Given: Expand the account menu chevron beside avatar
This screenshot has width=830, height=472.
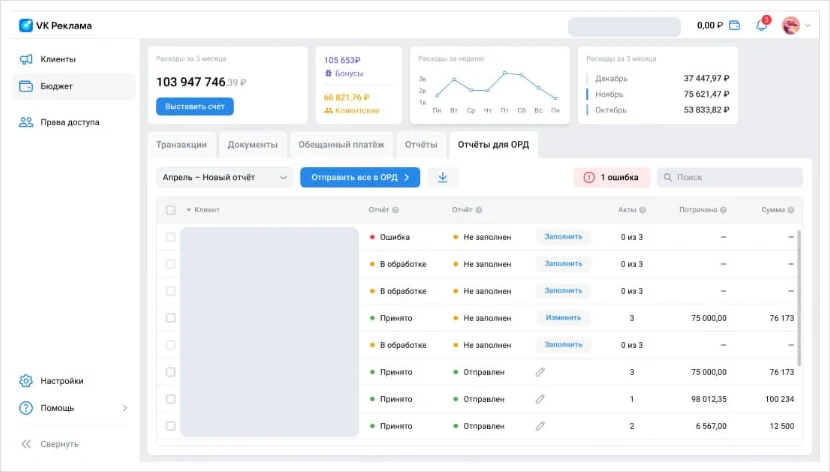Looking at the screenshot, I should coord(808,25).
